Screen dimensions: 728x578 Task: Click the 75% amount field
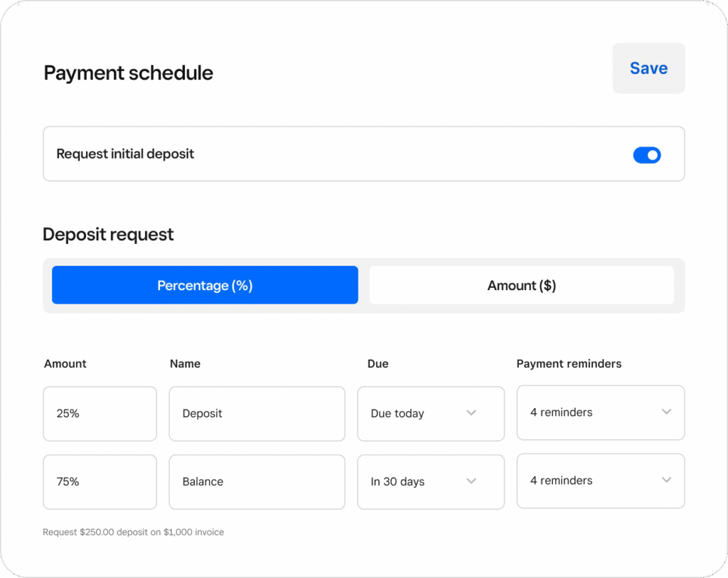click(x=100, y=481)
